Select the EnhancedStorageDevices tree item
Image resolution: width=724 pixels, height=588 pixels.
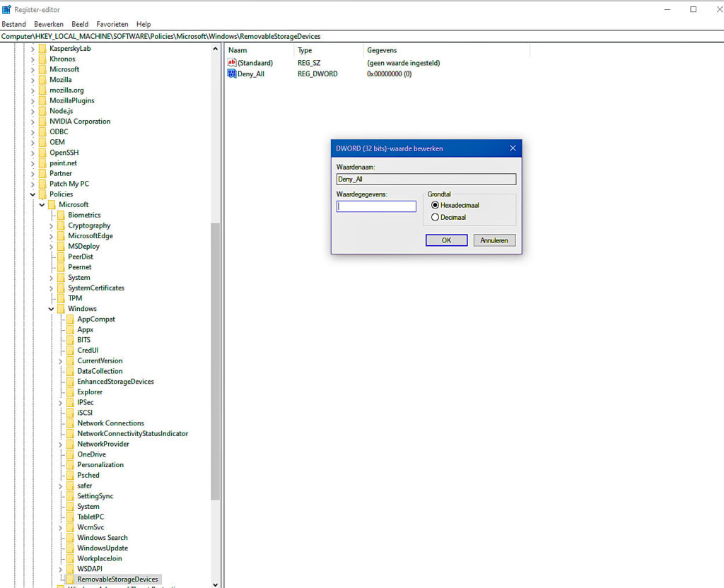pos(115,381)
